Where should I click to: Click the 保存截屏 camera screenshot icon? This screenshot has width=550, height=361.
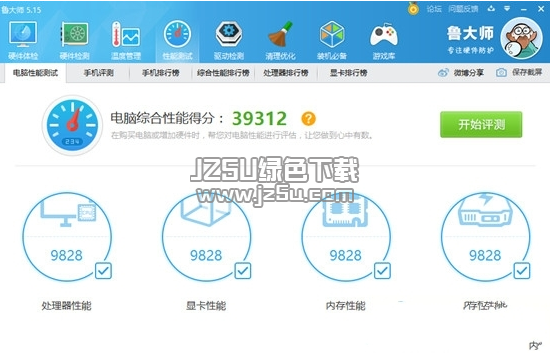501,73
